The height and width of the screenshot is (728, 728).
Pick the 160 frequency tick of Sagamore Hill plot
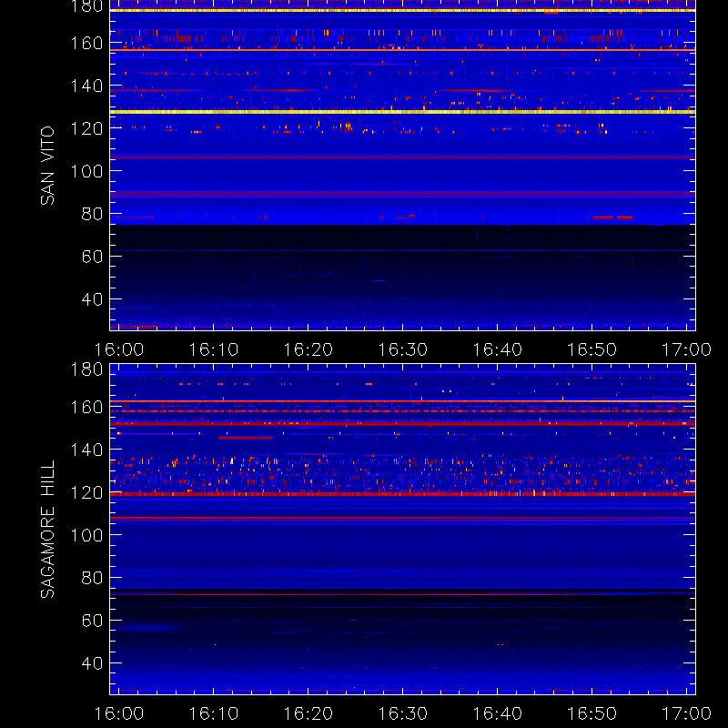coord(86,407)
